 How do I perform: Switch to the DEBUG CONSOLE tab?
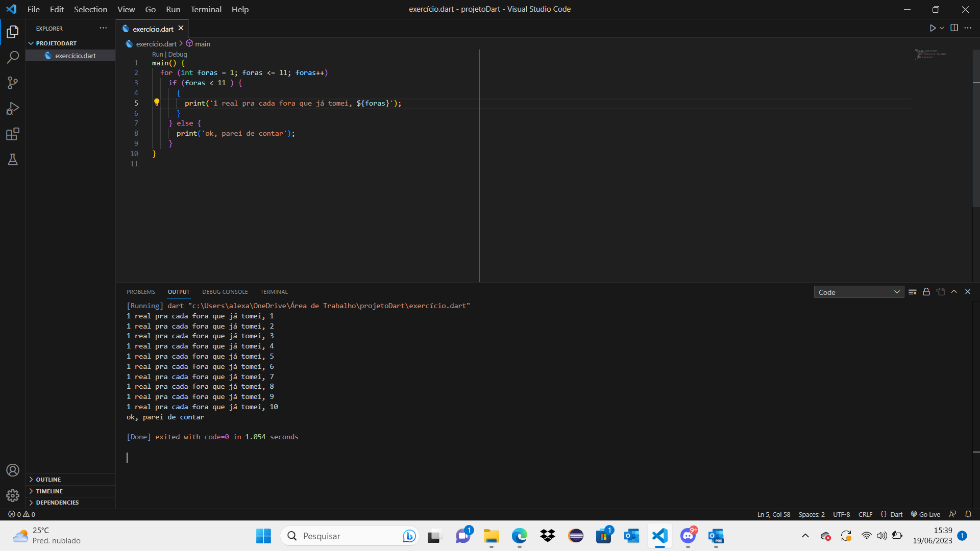tap(224, 292)
